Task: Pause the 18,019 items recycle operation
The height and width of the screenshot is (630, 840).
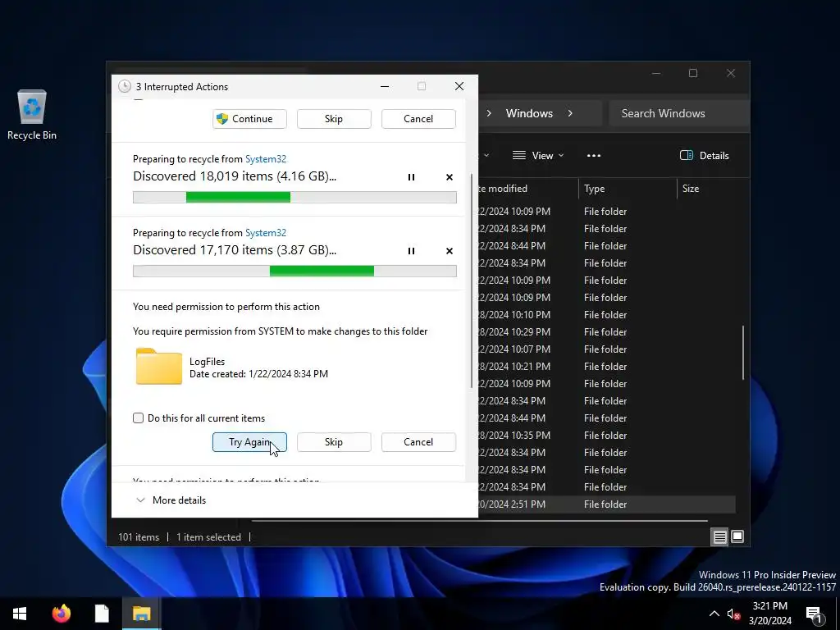Action: coord(411,177)
